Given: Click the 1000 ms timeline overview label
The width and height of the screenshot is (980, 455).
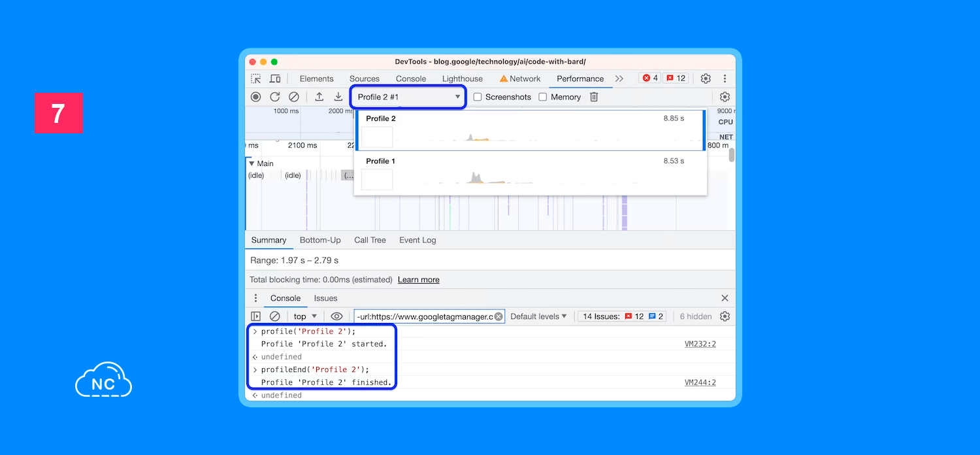Looking at the screenshot, I should [x=286, y=111].
